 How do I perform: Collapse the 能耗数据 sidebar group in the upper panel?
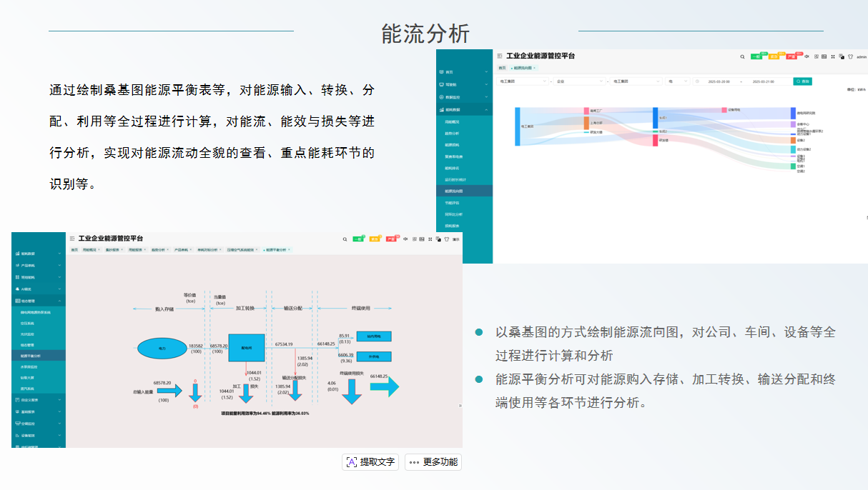tap(464, 109)
